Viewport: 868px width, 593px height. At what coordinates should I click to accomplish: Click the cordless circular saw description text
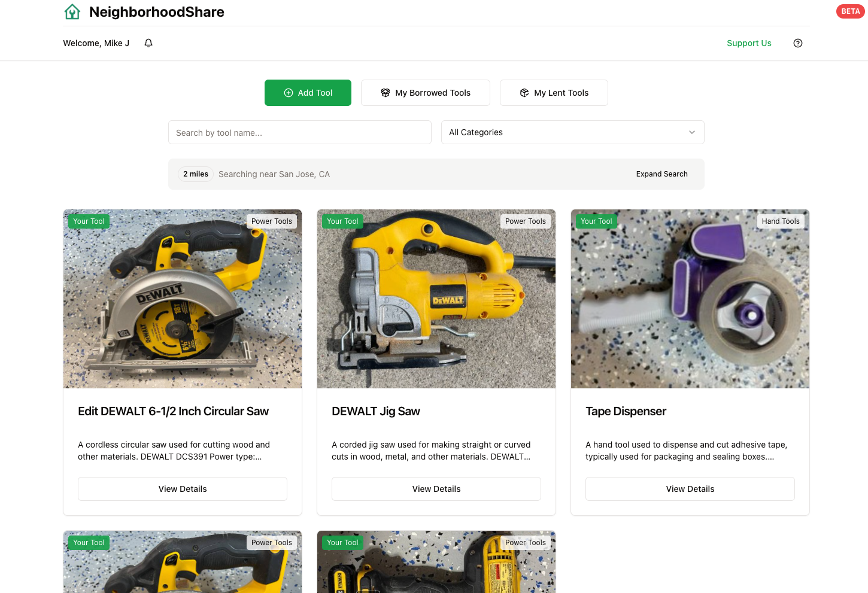[174, 451]
